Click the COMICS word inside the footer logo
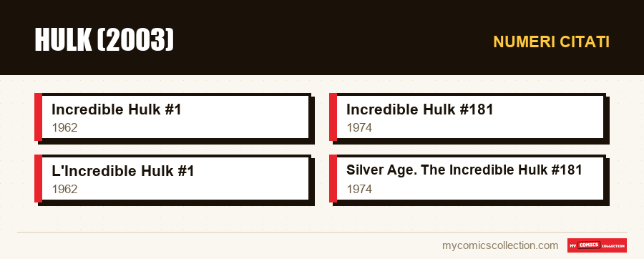Image resolution: width=644 pixels, height=259 pixels. (590, 245)
